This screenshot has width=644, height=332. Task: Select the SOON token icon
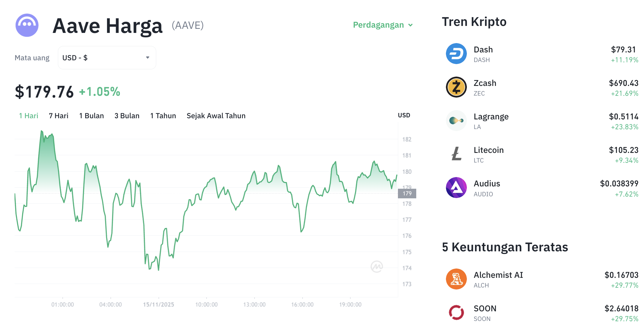click(456, 312)
